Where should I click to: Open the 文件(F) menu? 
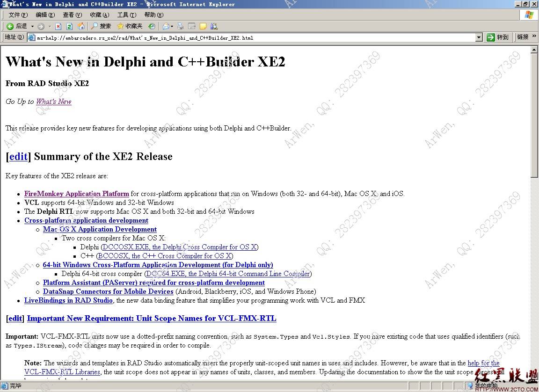click(18, 15)
